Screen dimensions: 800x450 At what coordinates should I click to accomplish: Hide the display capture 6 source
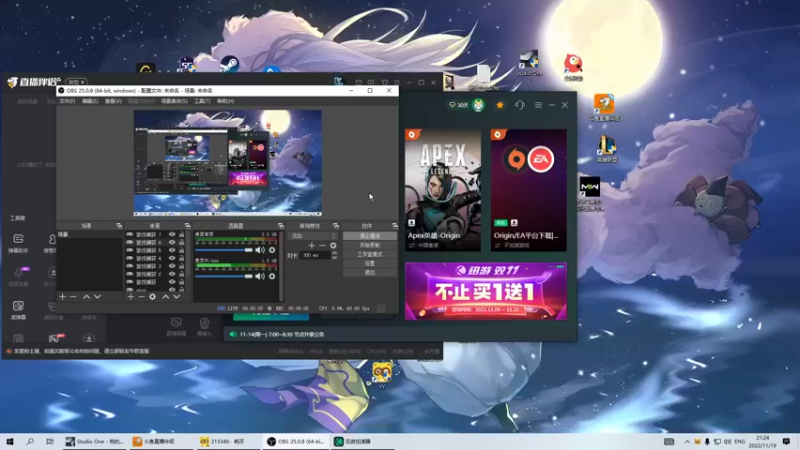pyautogui.click(x=172, y=242)
